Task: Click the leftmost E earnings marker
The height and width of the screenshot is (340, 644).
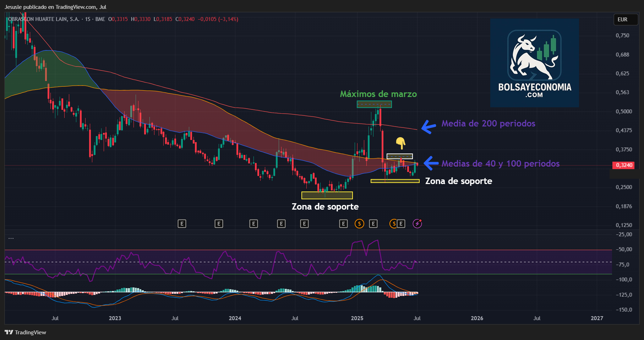Action: pos(182,223)
